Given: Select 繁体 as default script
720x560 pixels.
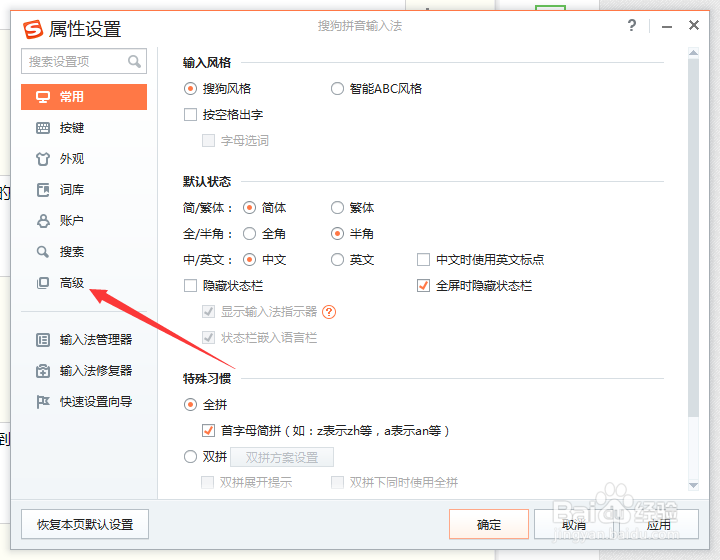Looking at the screenshot, I should pyautogui.click(x=337, y=208).
